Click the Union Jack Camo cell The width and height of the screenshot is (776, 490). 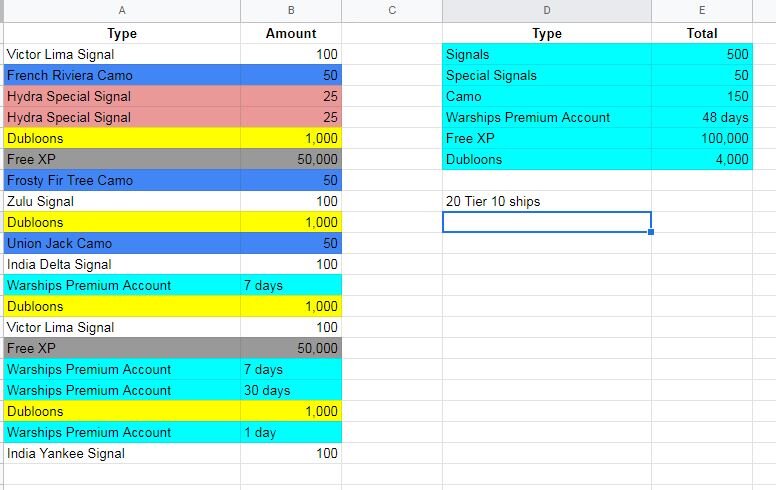click(121, 243)
